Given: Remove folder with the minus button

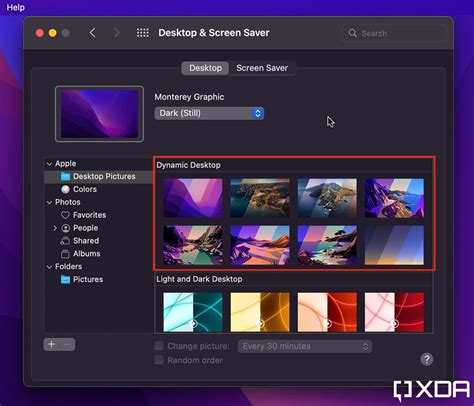Looking at the screenshot, I should pos(67,344).
